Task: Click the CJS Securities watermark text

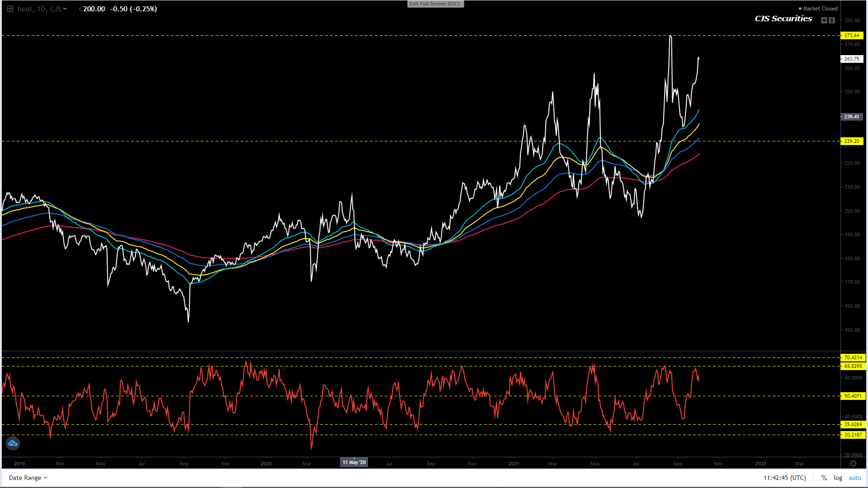Action: coord(783,19)
